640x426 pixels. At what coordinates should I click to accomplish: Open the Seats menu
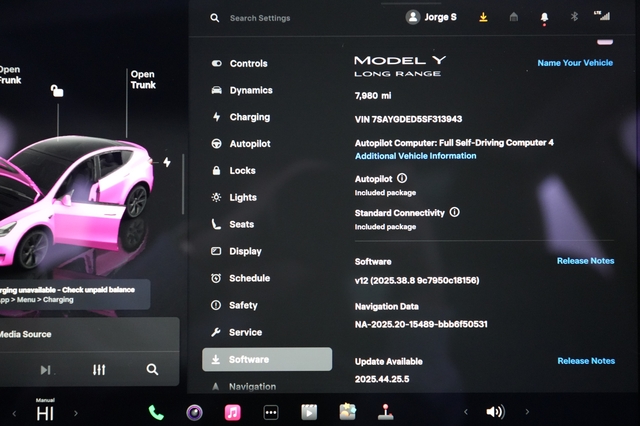tap(233, 224)
